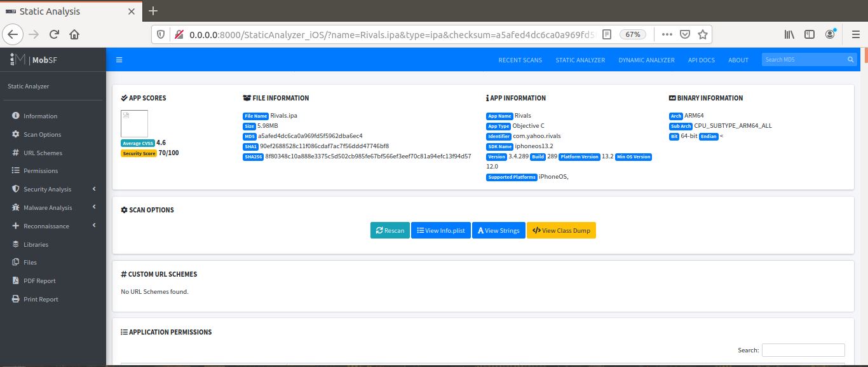This screenshot has width=868, height=367.
Task: Open Libraries in the sidebar
Action: pos(36,245)
